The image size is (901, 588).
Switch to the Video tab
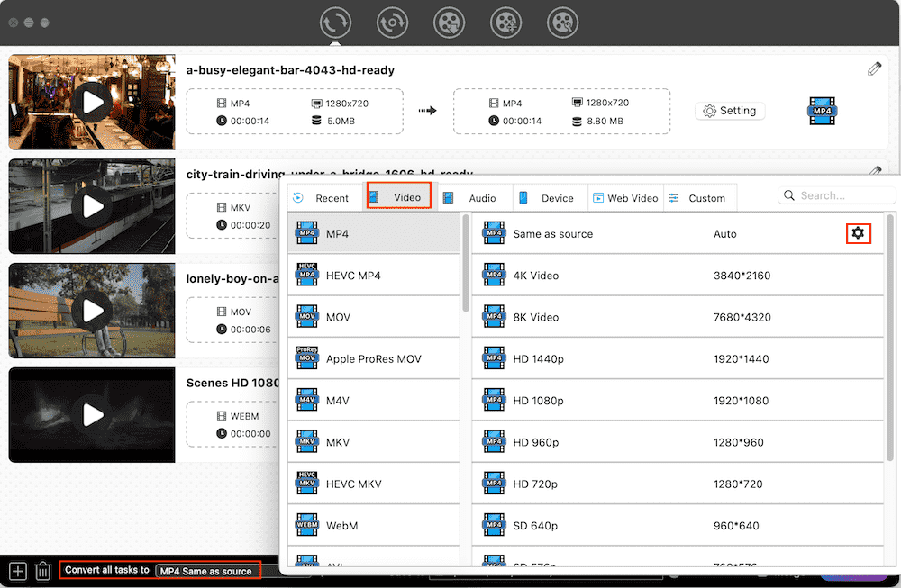tap(399, 197)
